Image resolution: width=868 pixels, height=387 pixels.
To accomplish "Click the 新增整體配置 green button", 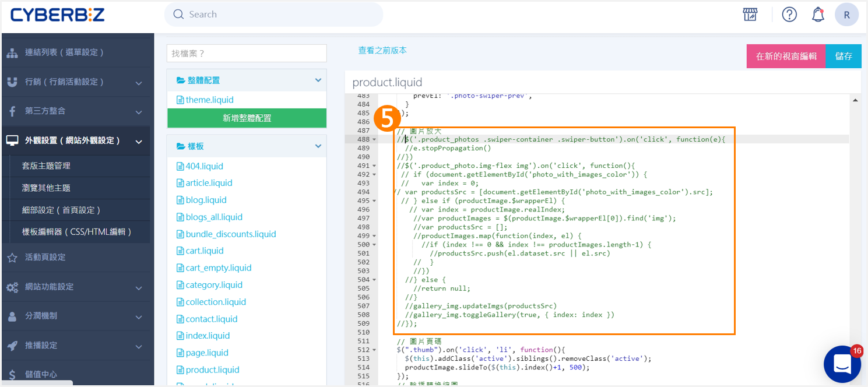I will (x=247, y=118).
